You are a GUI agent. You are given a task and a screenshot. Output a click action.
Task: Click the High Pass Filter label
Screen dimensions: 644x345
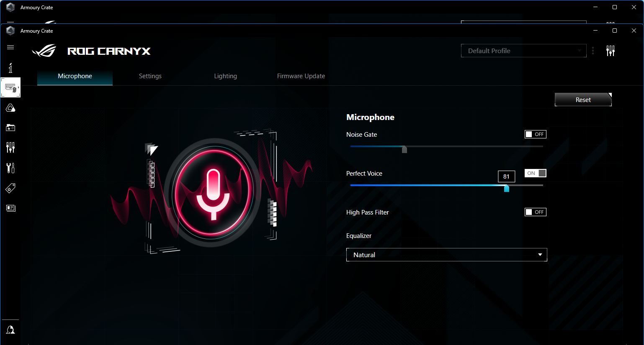coord(368,212)
